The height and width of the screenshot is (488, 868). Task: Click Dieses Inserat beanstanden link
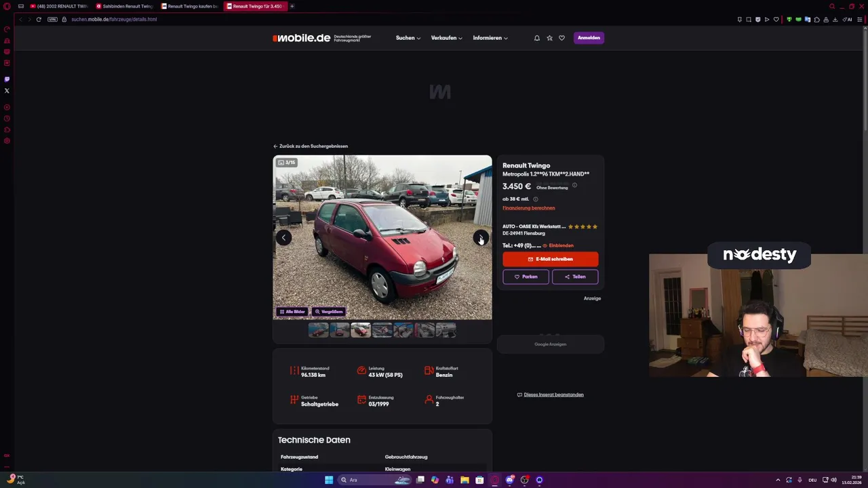tap(550, 394)
